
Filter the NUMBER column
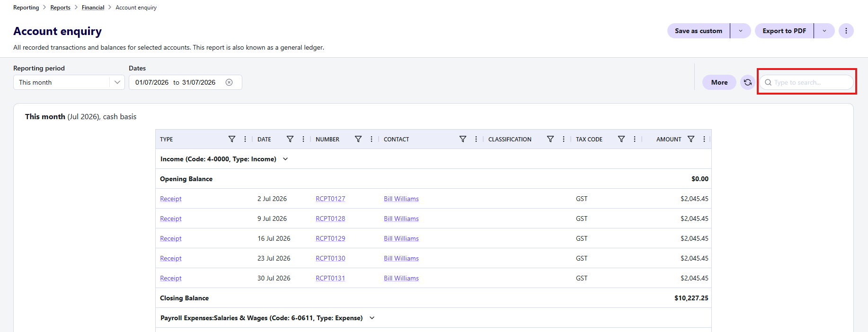click(358, 139)
